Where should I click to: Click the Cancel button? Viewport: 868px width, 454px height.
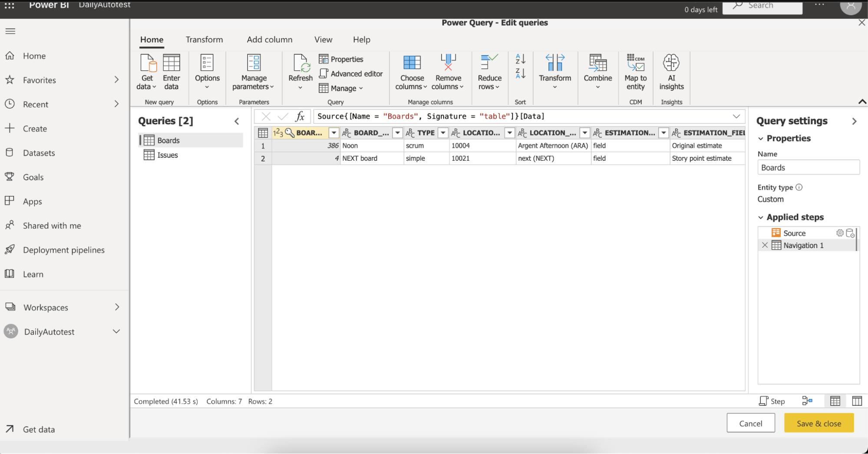pyautogui.click(x=750, y=423)
